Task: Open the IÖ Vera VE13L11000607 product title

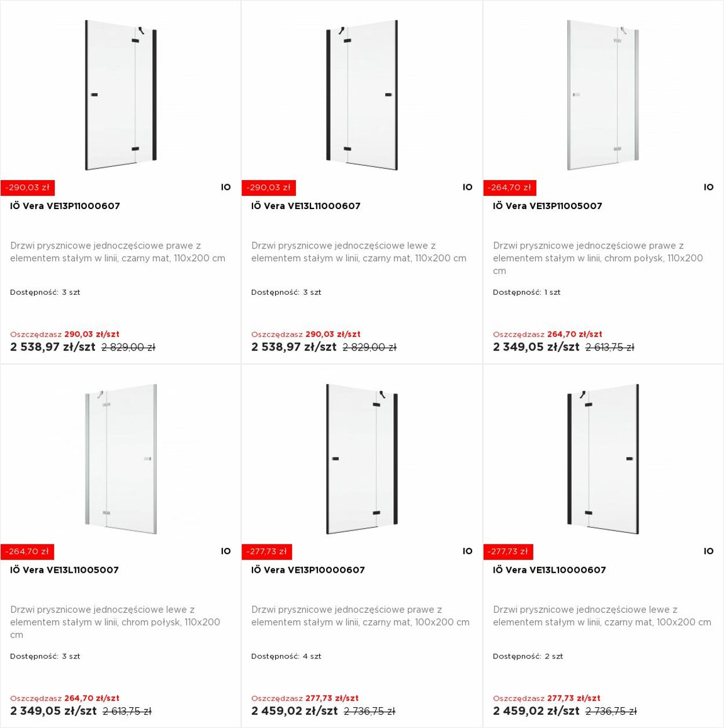Action: coord(306,206)
